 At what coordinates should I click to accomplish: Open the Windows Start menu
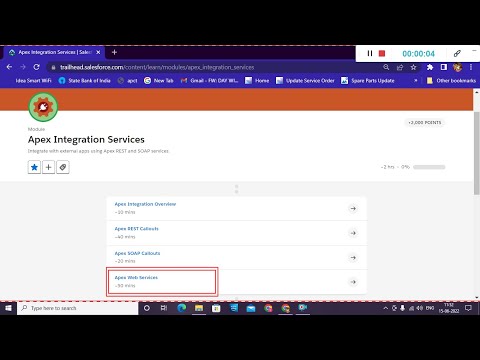pos(8,308)
